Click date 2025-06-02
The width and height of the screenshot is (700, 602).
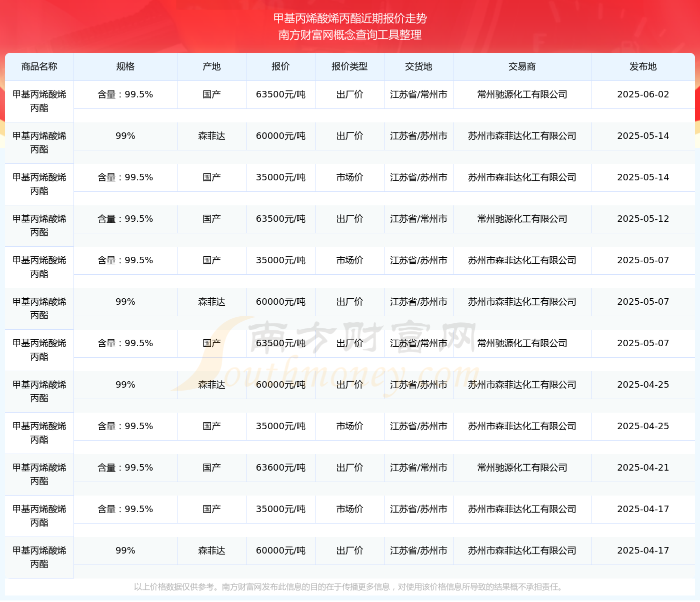643,94
